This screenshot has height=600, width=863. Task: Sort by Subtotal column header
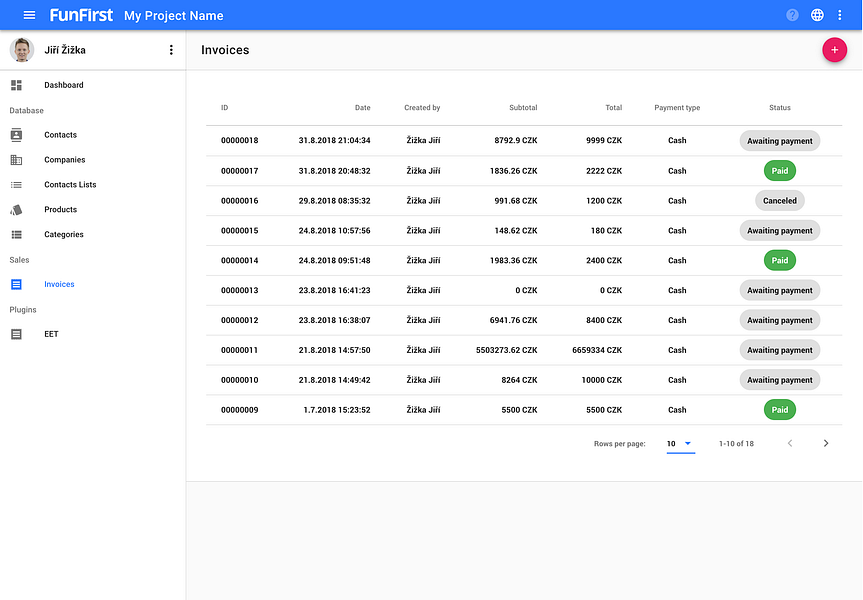click(x=523, y=108)
